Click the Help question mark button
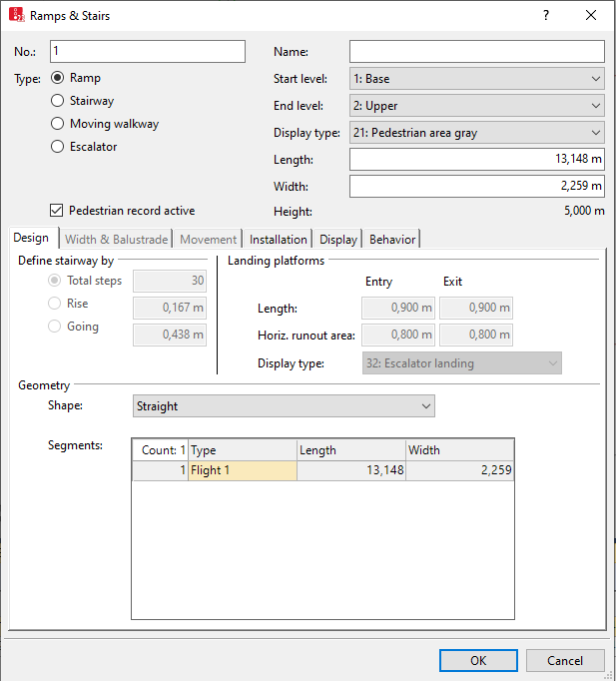The height and width of the screenshot is (681, 616). pyautogui.click(x=546, y=16)
